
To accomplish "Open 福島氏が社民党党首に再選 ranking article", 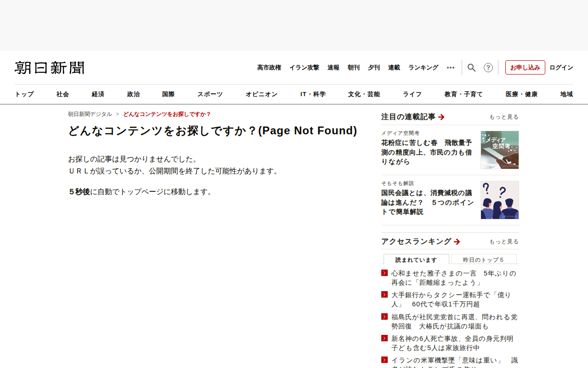I will click(x=454, y=322).
